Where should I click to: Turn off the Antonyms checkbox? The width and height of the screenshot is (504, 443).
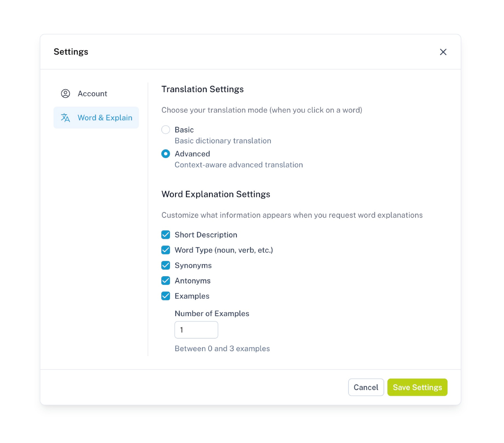(166, 281)
